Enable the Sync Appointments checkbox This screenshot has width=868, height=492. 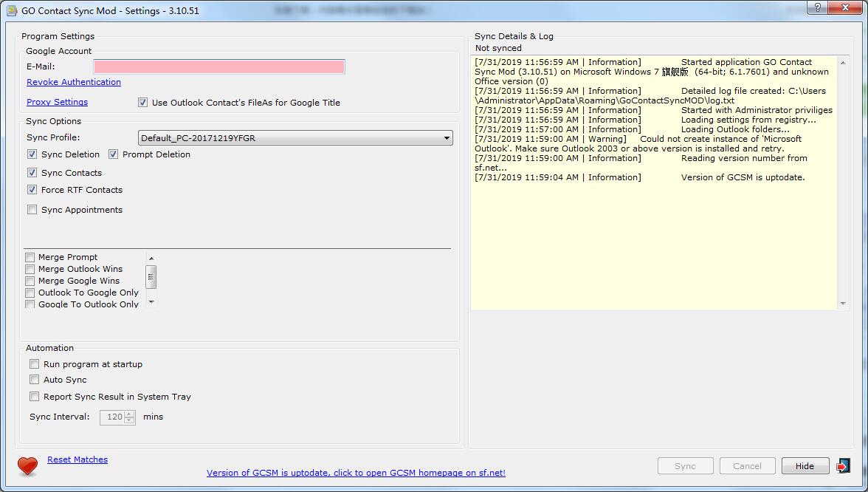pos(32,209)
